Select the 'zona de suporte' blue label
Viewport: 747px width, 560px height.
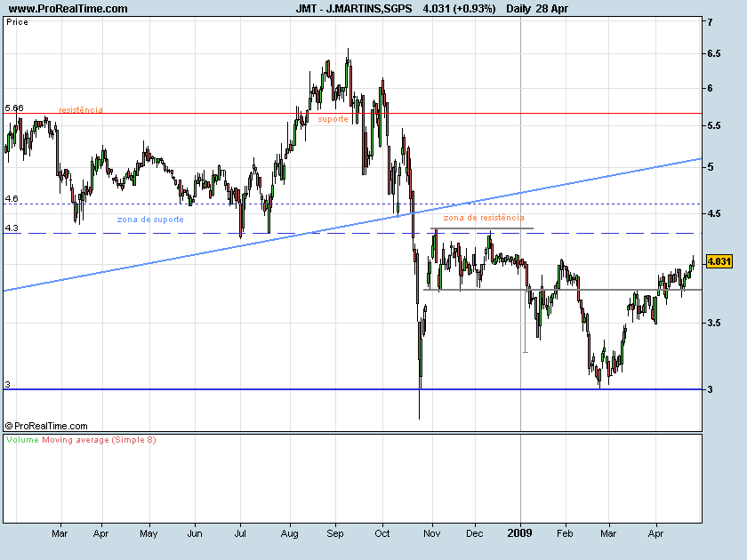click(150, 220)
